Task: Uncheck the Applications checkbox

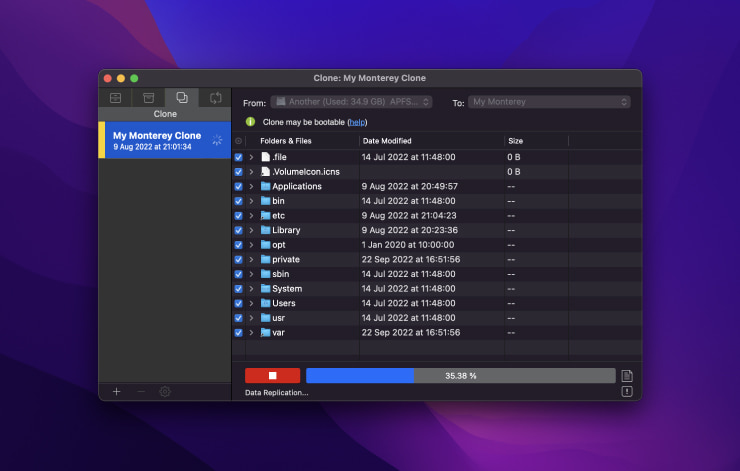Action: tap(238, 186)
